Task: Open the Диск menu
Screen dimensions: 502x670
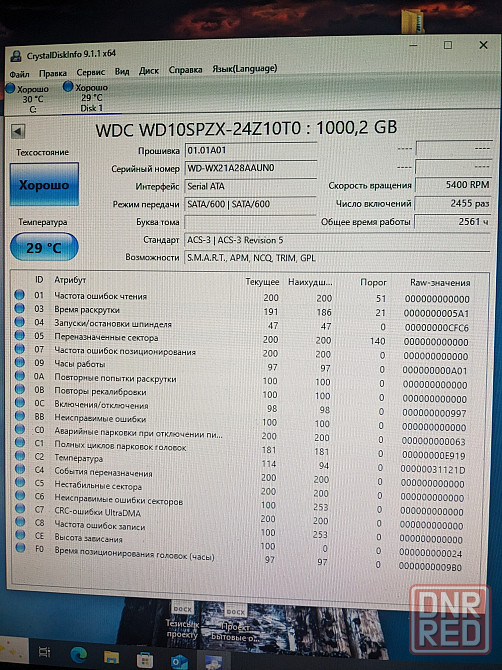Action: pos(149,71)
